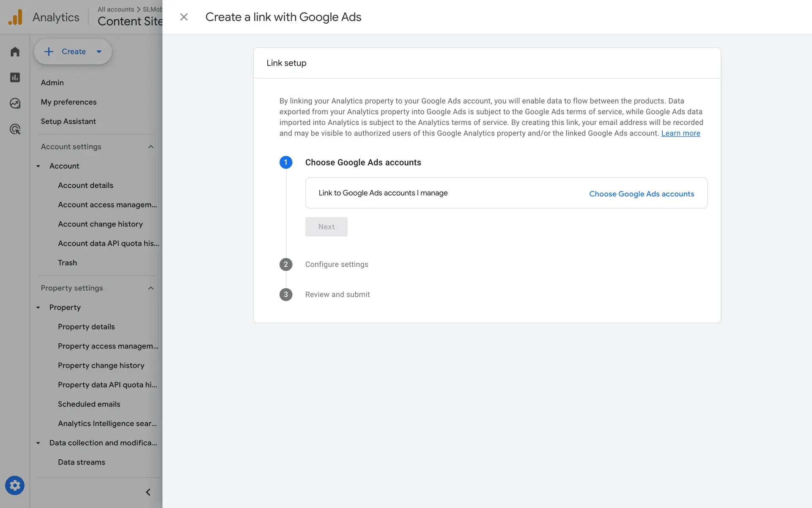
Task: Select the Configure settings step 2
Action: (x=336, y=264)
